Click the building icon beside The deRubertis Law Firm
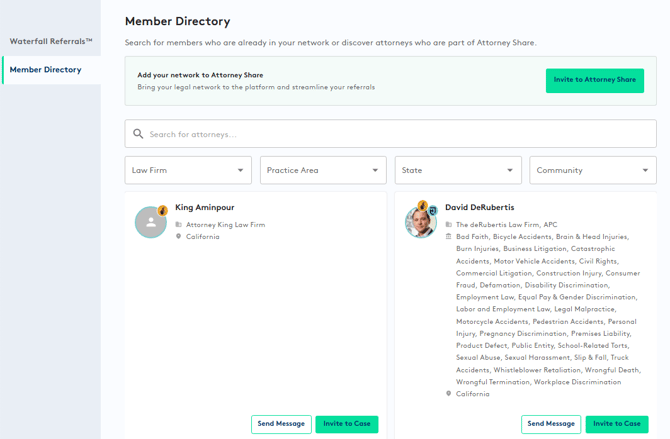Screen dimensions: 670x439 click(449, 225)
